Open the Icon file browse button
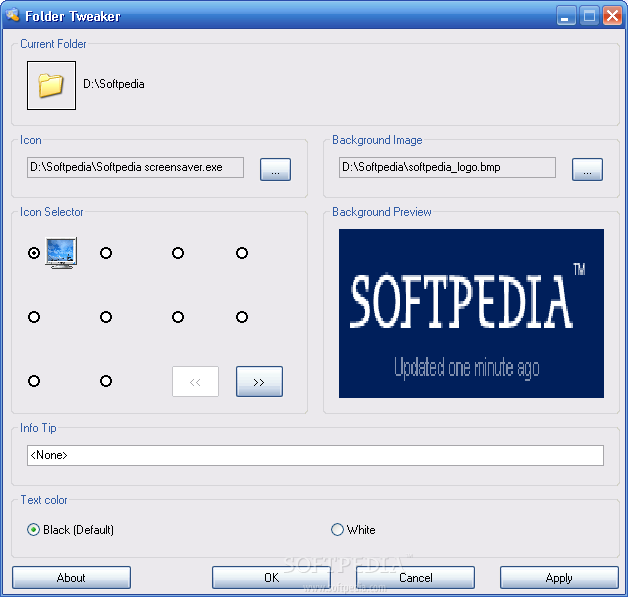The width and height of the screenshot is (628, 597). coord(275,169)
